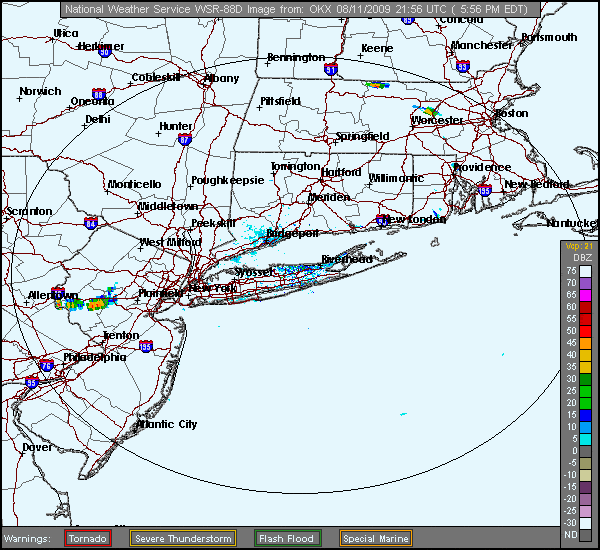The width and height of the screenshot is (600, 550).
Task: Click the I-90 shield near Herkimer
Action: point(105,51)
